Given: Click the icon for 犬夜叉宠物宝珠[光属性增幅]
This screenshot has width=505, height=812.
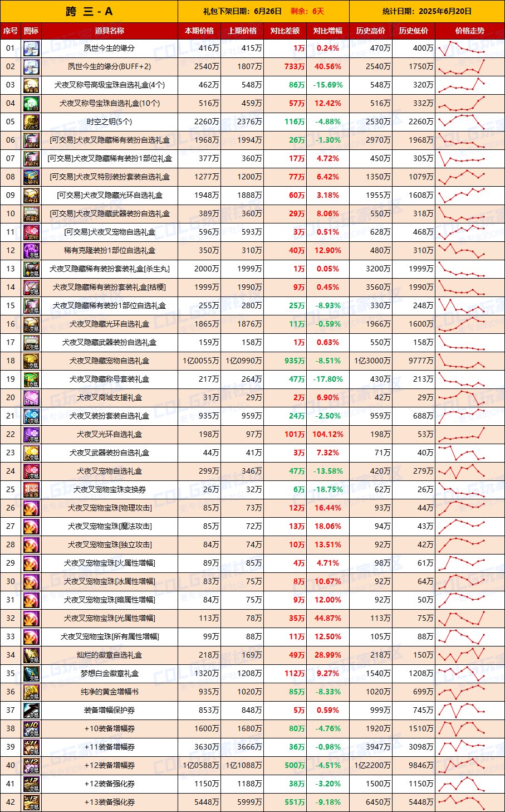Looking at the screenshot, I should tap(31, 619).
